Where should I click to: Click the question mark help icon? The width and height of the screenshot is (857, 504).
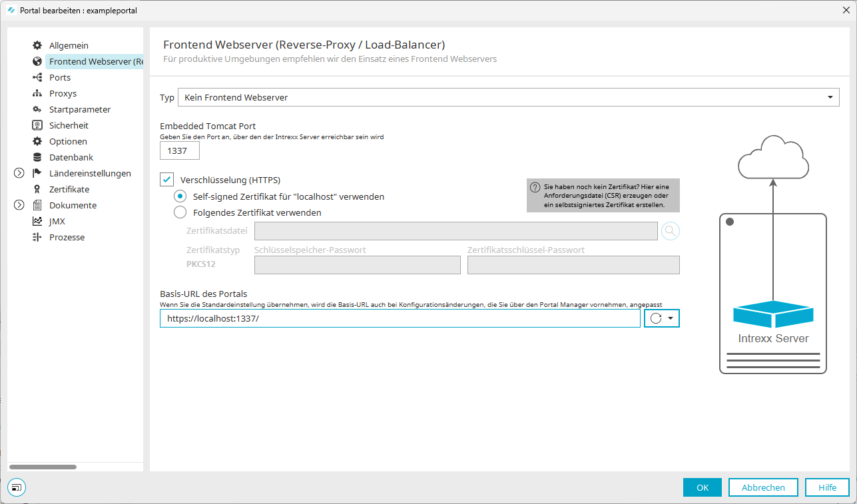tap(535, 188)
